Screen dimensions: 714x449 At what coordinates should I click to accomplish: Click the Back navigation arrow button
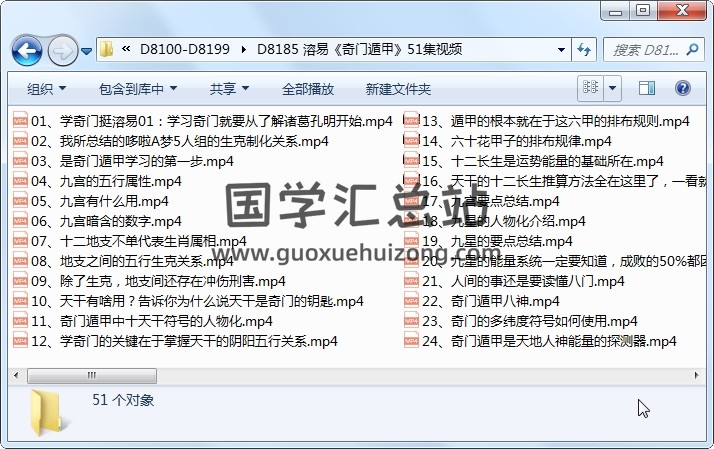point(26,49)
